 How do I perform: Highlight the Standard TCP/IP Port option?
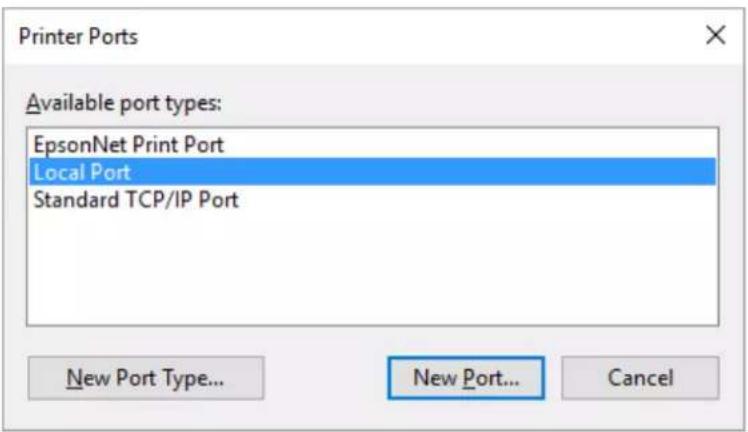point(373,199)
